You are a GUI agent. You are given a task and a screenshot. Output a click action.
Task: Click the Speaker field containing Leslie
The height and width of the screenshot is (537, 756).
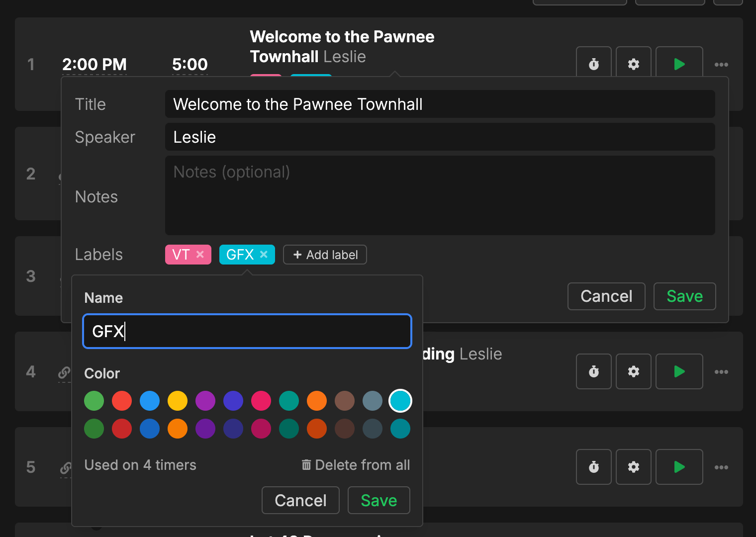point(440,137)
